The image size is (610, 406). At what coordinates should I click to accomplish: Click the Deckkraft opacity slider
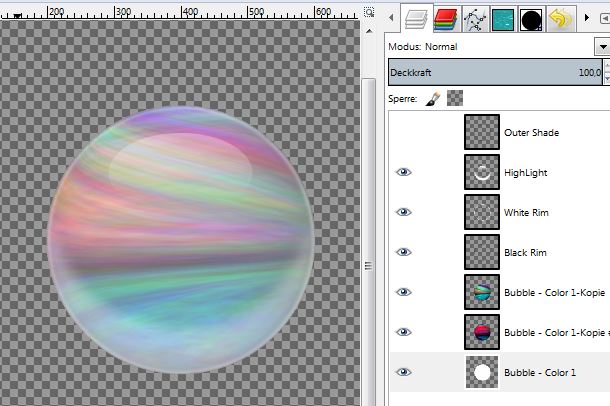click(495, 72)
